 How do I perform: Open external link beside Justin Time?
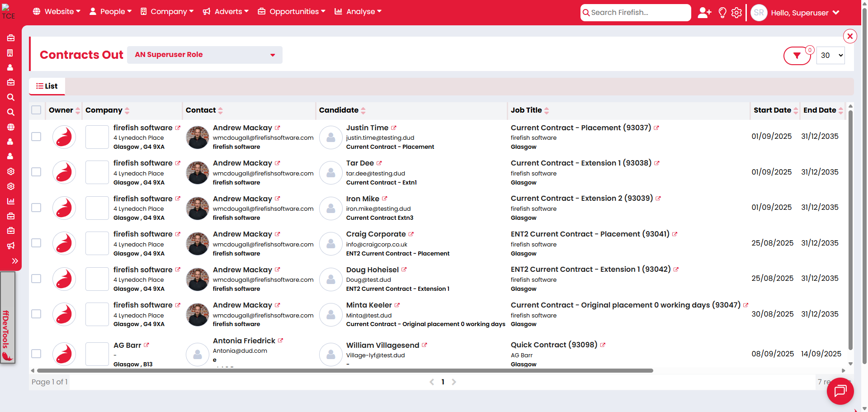[x=394, y=128]
